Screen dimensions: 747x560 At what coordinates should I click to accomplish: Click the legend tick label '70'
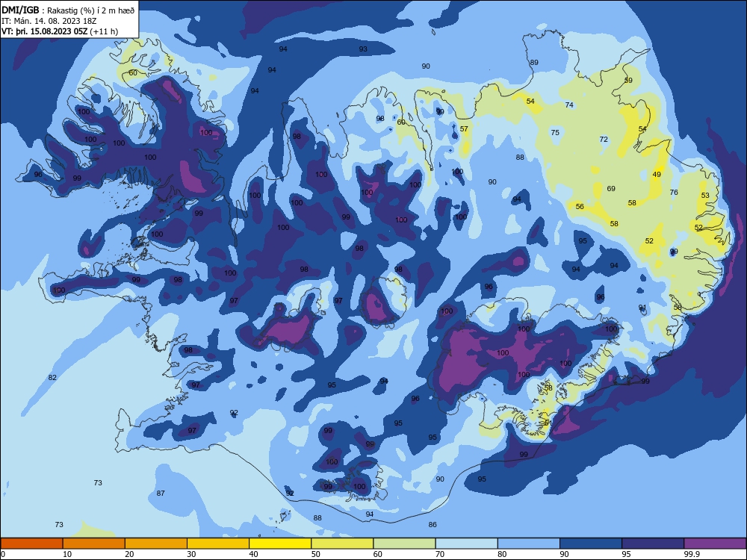coord(440,554)
